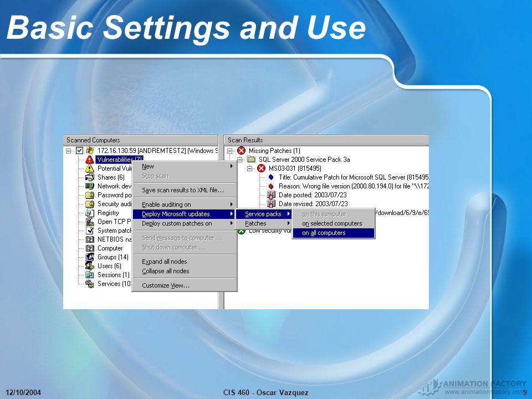Click the Windows flag icon beside 172.16.130.59
This screenshot has width=532, height=399.
point(90,150)
